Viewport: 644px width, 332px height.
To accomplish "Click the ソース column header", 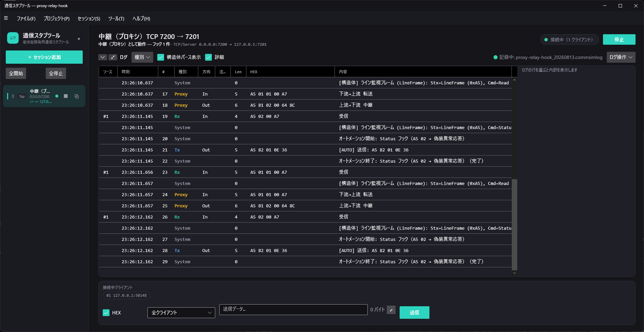I will (x=108, y=72).
